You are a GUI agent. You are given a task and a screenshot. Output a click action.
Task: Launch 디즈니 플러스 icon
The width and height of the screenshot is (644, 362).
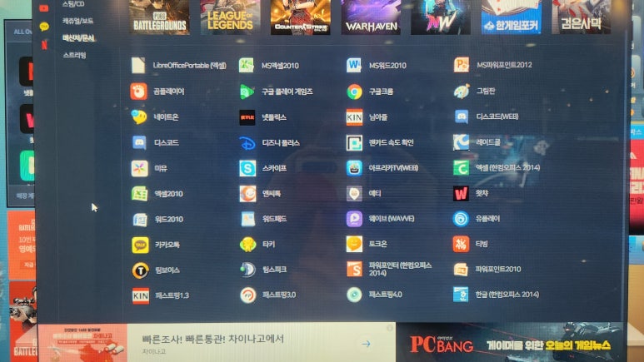[247, 143]
